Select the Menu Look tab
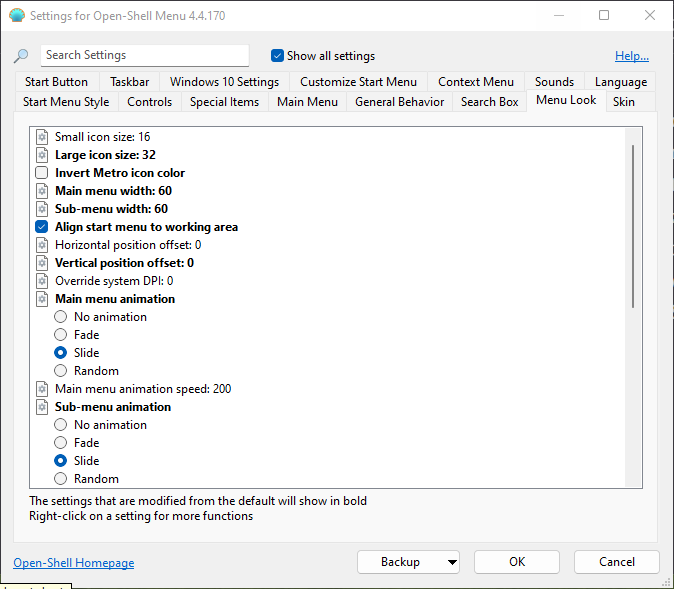Image resolution: width=674 pixels, height=589 pixels. (x=566, y=101)
